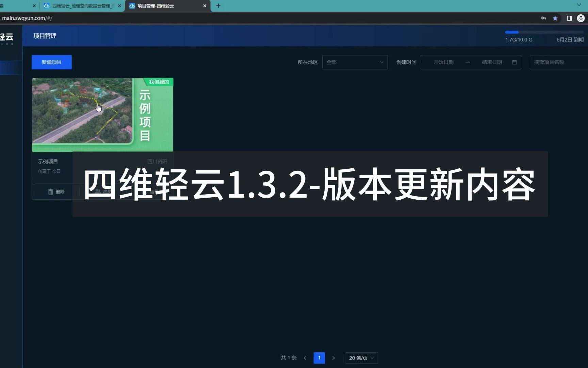This screenshot has height=368, width=588.
Task: Click the 删除 button on 示例项目
Action: click(56, 191)
